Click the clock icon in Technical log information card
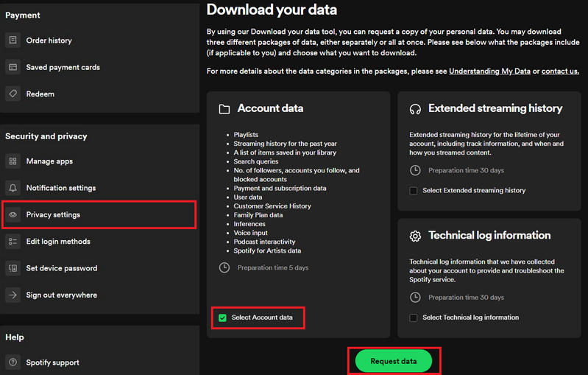This screenshot has width=588, height=375. [415, 298]
